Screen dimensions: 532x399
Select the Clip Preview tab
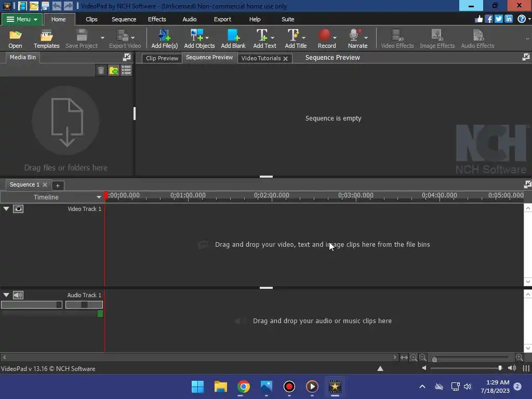point(162,58)
